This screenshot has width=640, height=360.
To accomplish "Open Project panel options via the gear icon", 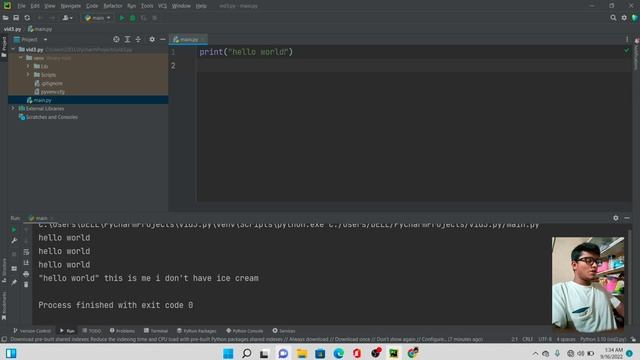I will 152,39.
